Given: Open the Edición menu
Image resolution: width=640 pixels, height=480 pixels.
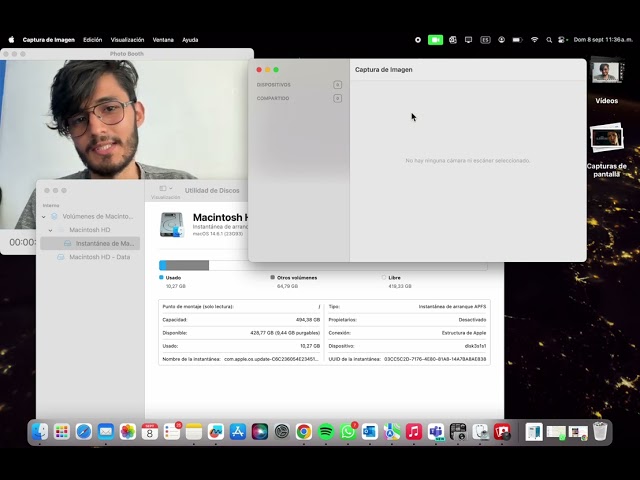Looking at the screenshot, I should point(93,40).
